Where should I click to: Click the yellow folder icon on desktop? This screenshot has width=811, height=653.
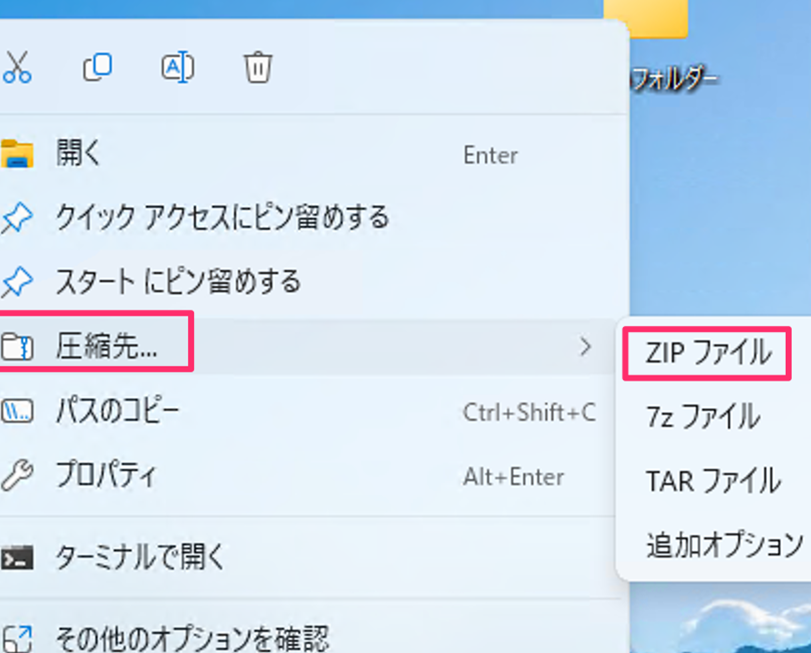pyautogui.click(x=647, y=17)
